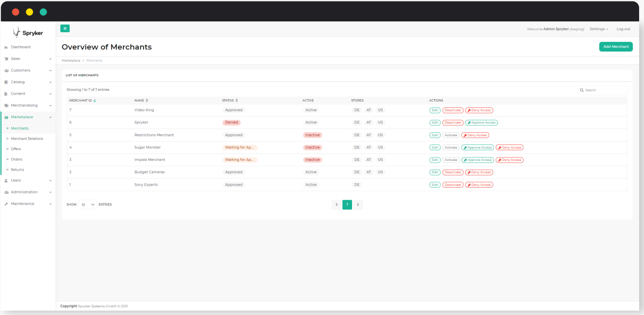Expand the Administration menu chevron
Viewport: 644px width, 315px height.
click(51, 192)
